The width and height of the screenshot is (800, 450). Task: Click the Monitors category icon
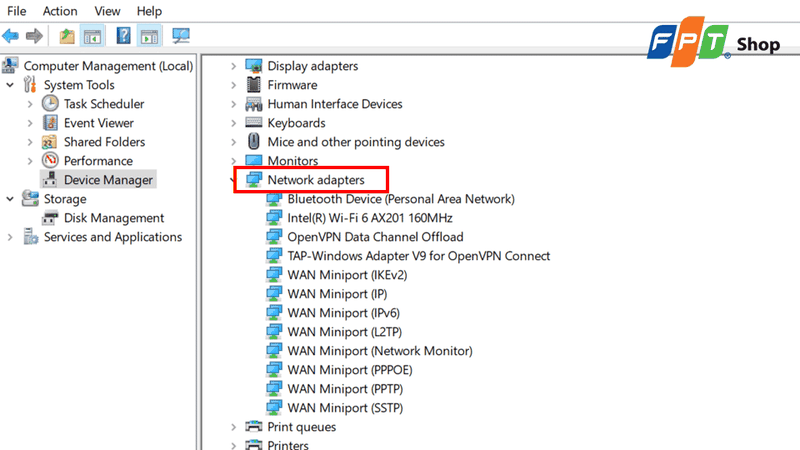[254, 161]
